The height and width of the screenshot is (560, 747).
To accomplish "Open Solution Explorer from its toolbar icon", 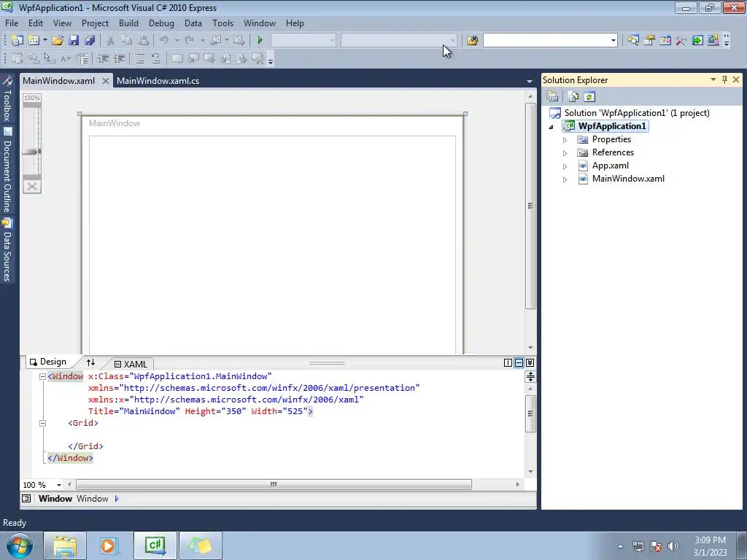I will tap(633, 41).
